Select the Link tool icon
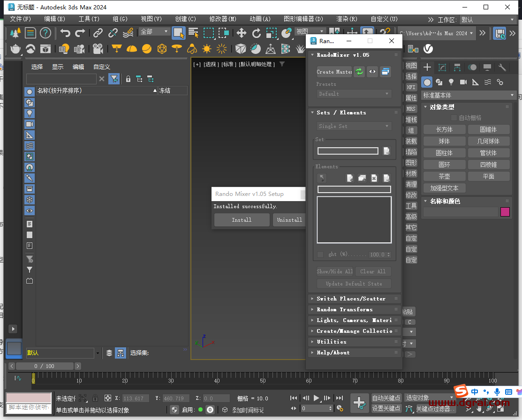522x420 pixels. pos(98,33)
